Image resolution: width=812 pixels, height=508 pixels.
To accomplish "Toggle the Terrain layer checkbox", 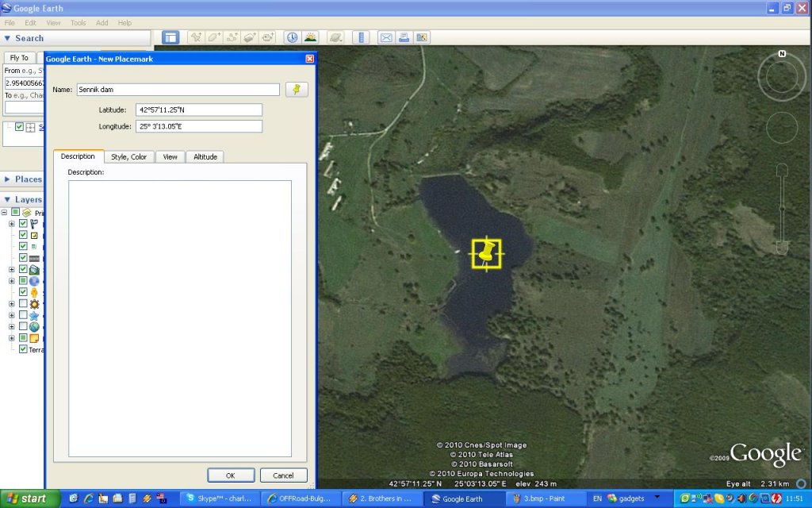I will pyautogui.click(x=23, y=349).
